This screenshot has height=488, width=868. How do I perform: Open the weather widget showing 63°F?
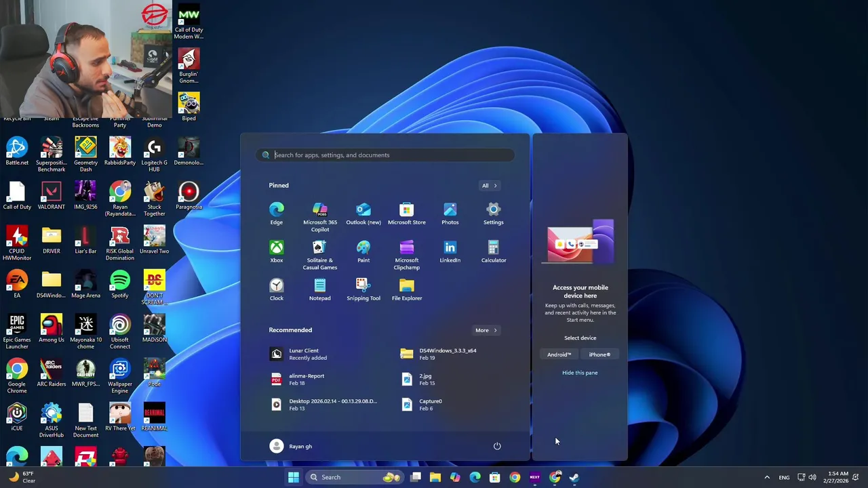pos(22,477)
